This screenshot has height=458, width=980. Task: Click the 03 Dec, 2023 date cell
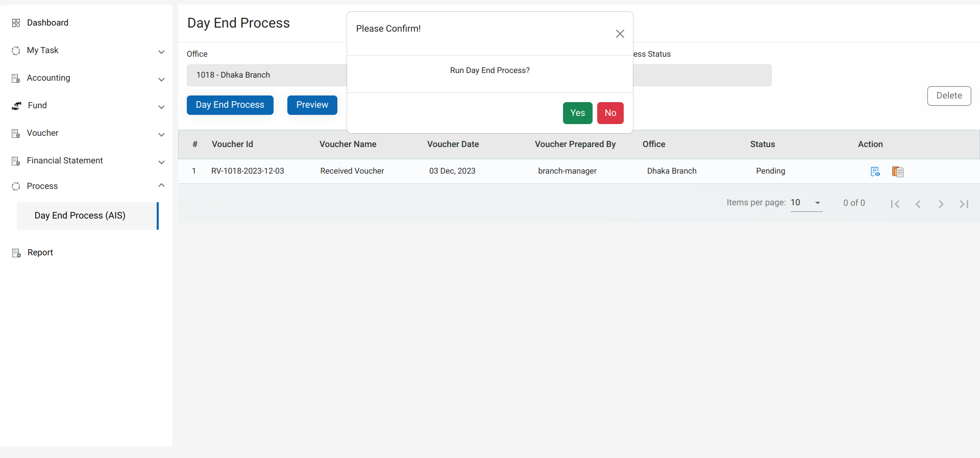point(452,171)
